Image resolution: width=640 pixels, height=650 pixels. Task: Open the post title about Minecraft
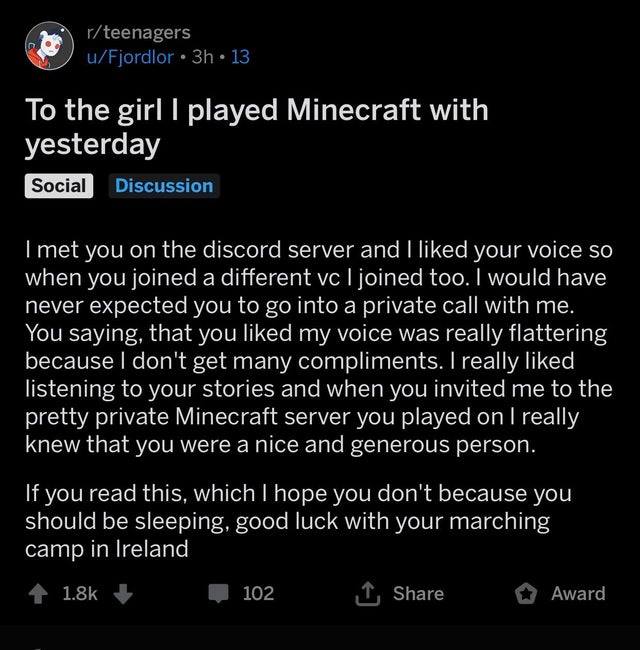[x=257, y=128]
